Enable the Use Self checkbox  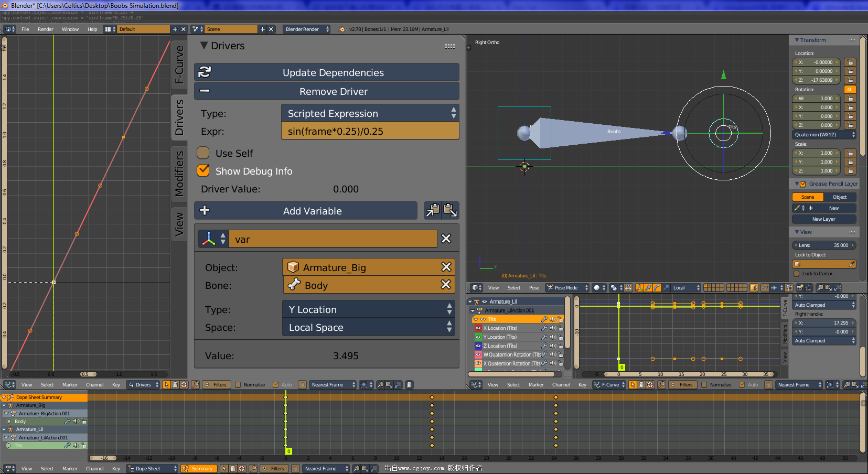[x=203, y=153]
